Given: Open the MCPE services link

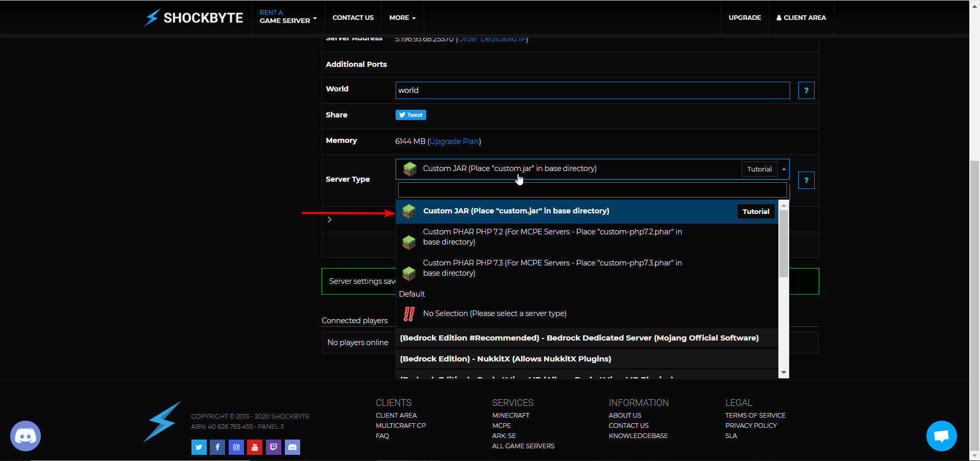Looking at the screenshot, I should click(x=501, y=426).
